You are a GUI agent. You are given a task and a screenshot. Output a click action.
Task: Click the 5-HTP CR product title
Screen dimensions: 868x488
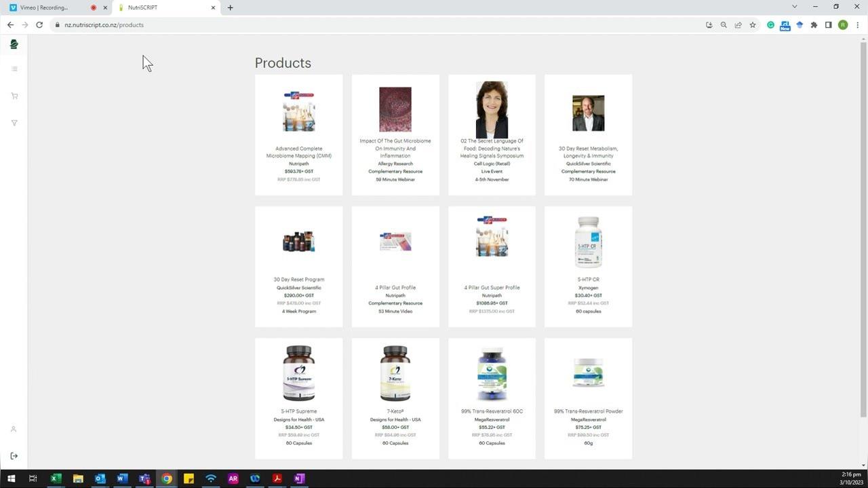588,280
